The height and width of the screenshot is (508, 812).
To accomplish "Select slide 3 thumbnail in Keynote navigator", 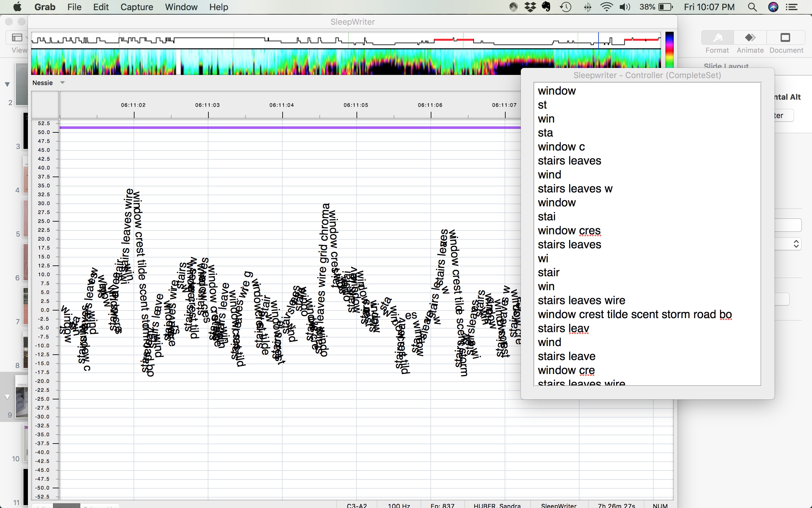I will pyautogui.click(x=25, y=131).
